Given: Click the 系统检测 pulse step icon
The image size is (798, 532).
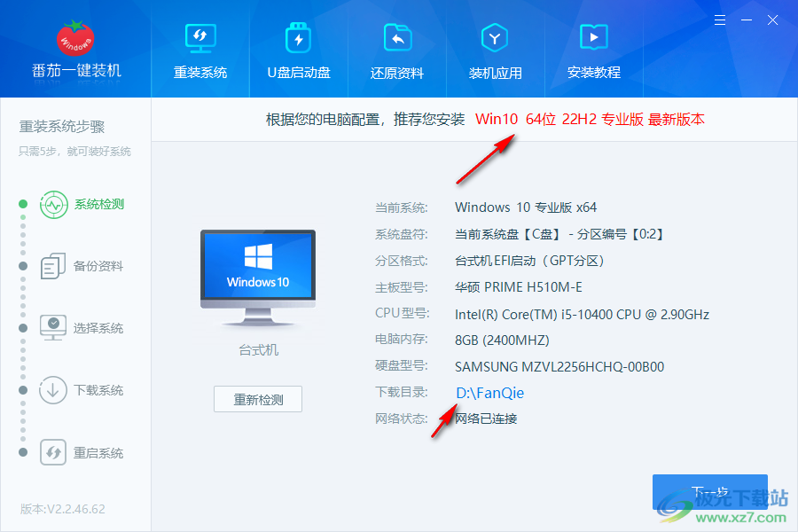Looking at the screenshot, I should pyautogui.click(x=53, y=205).
